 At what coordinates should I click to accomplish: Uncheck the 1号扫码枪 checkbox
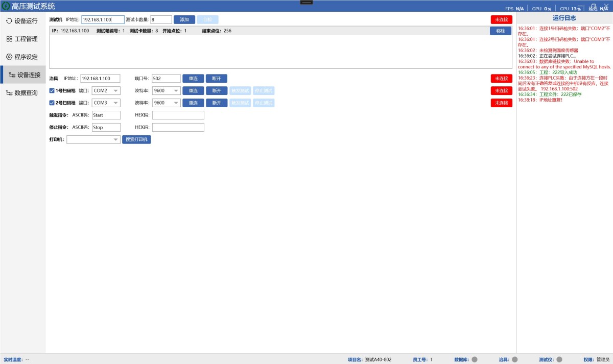[x=52, y=91]
